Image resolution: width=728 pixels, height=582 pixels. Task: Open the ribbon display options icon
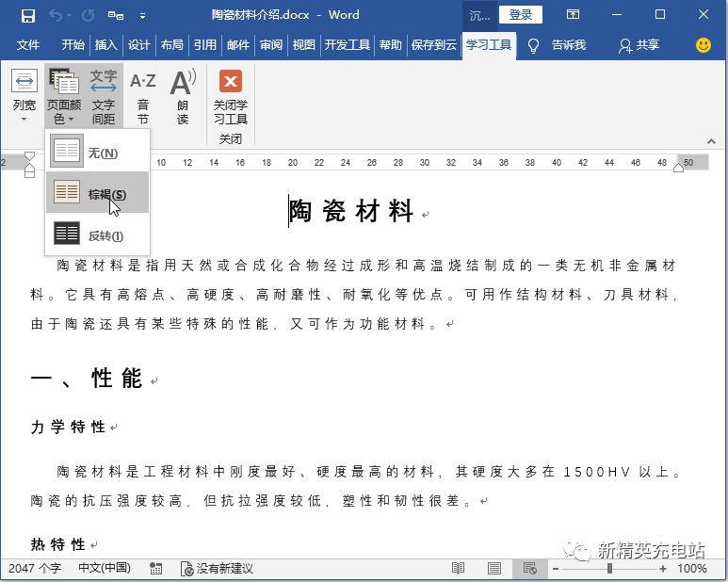[x=573, y=14]
